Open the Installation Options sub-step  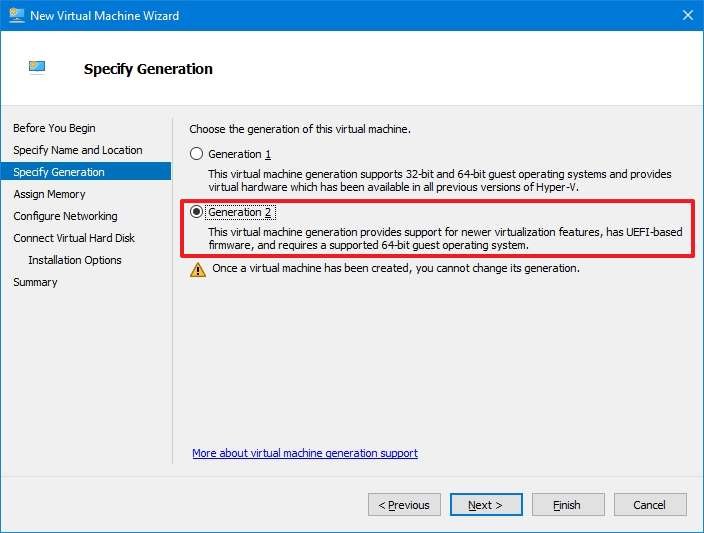[x=75, y=260]
